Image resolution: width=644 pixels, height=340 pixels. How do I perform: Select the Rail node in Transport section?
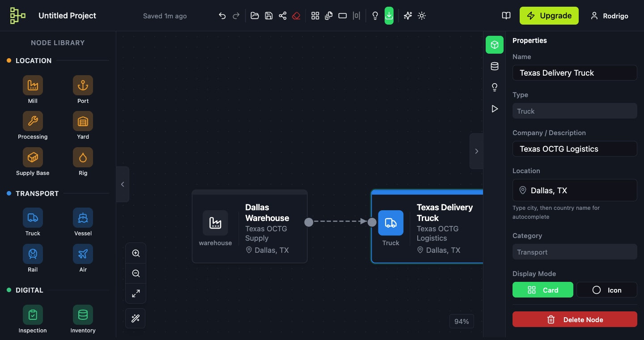pos(33,254)
